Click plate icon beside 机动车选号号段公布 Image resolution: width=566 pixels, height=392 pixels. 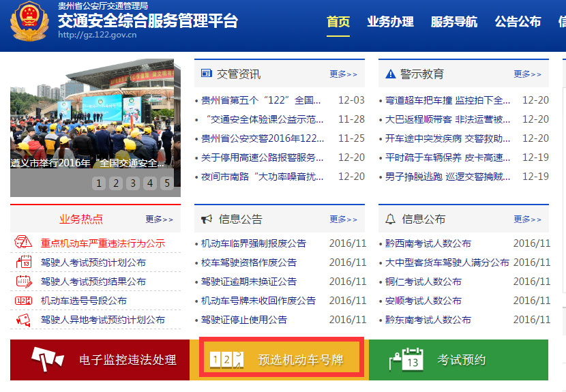(23, 301)
